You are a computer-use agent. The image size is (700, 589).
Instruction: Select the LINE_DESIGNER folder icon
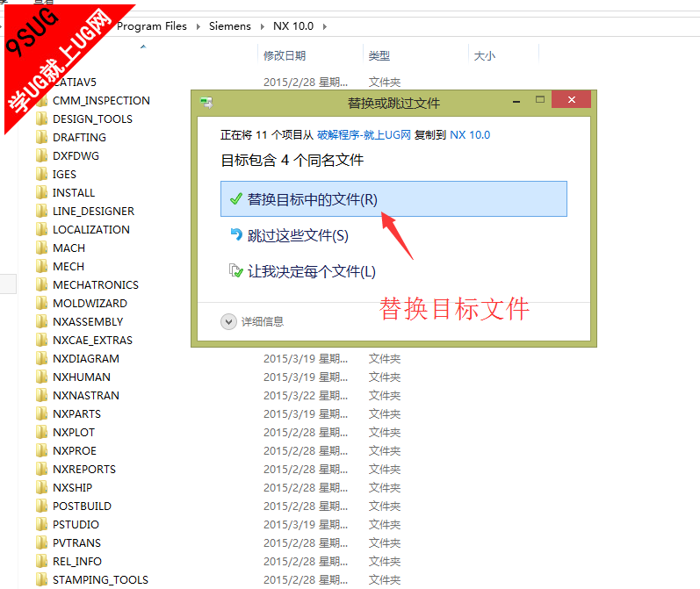click(x=42, y=211)
